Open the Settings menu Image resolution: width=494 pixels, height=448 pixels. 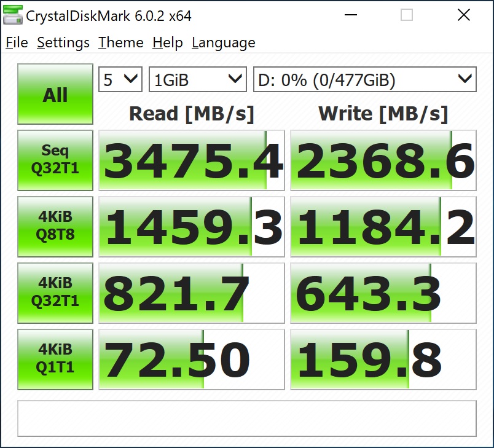[x=63, y=42]
